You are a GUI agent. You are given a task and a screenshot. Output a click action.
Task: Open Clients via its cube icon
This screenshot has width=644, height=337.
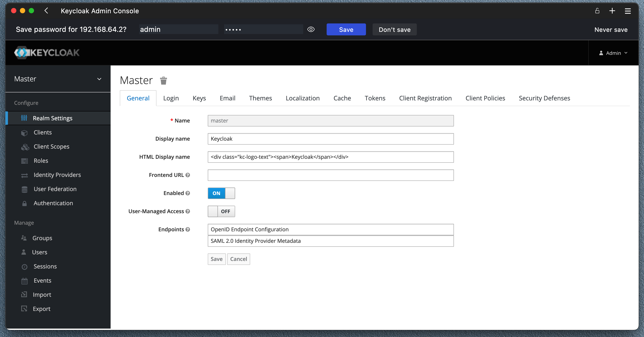pyautogui.click(x=24, y=133)
